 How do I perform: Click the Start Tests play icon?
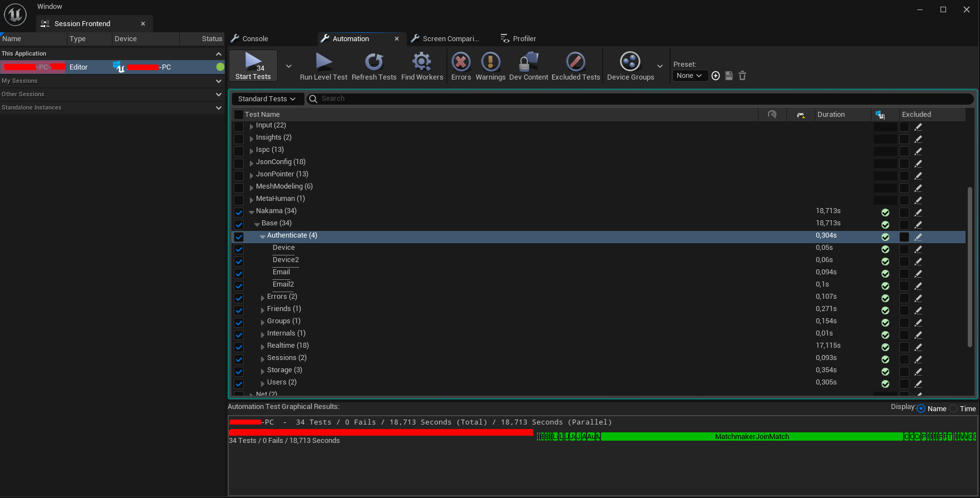click(253, 61)
